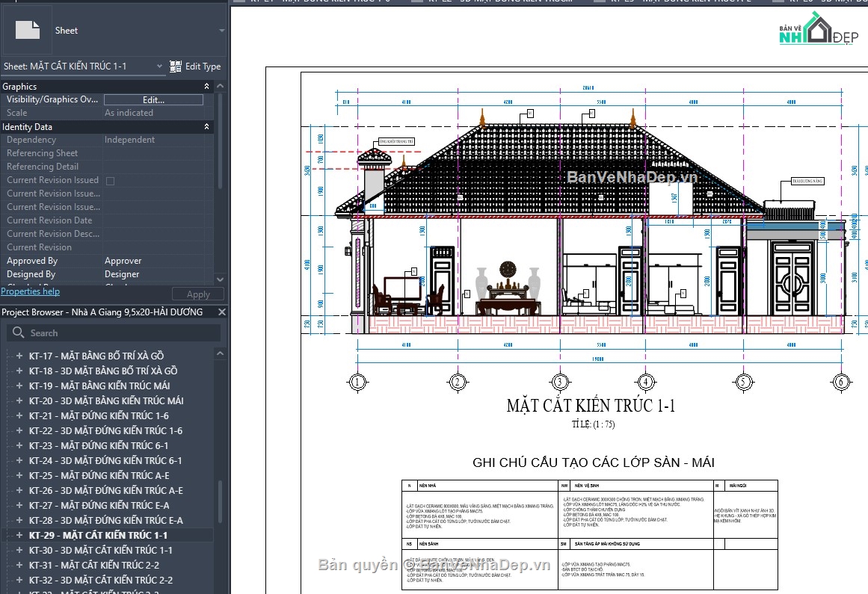868x594 pixels.
Task: Open the Properties help link
Action: point(31,291)
